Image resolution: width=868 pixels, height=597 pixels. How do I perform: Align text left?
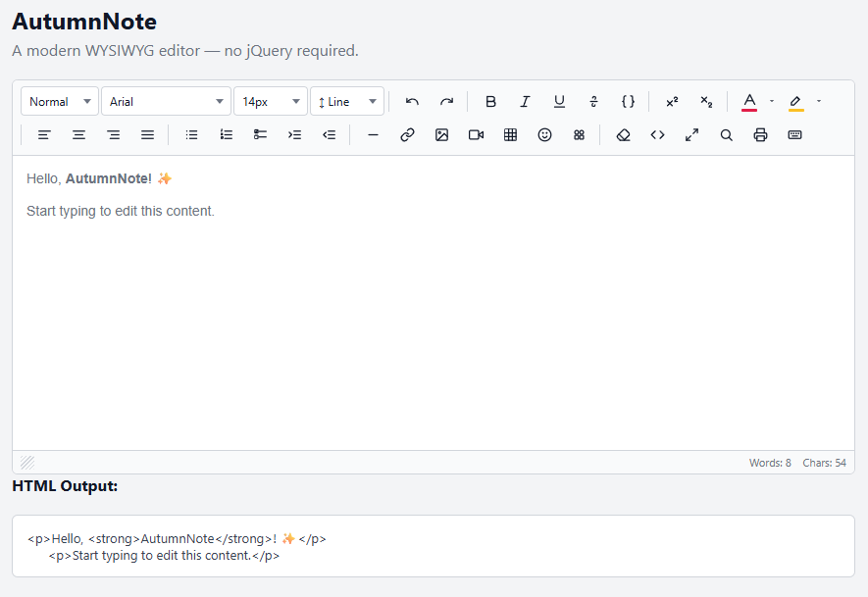[x=44, y=135]
